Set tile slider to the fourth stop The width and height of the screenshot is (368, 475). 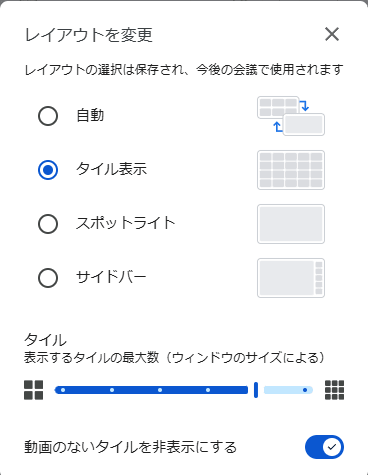click(208, 390)
